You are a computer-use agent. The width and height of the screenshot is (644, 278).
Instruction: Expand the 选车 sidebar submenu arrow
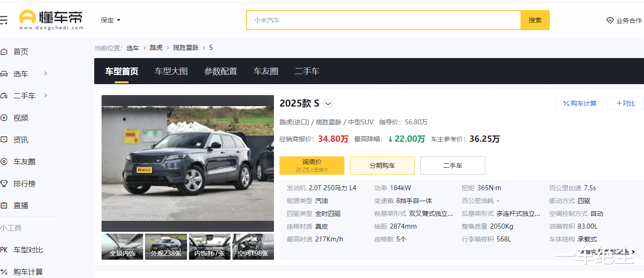pos(46,74)
